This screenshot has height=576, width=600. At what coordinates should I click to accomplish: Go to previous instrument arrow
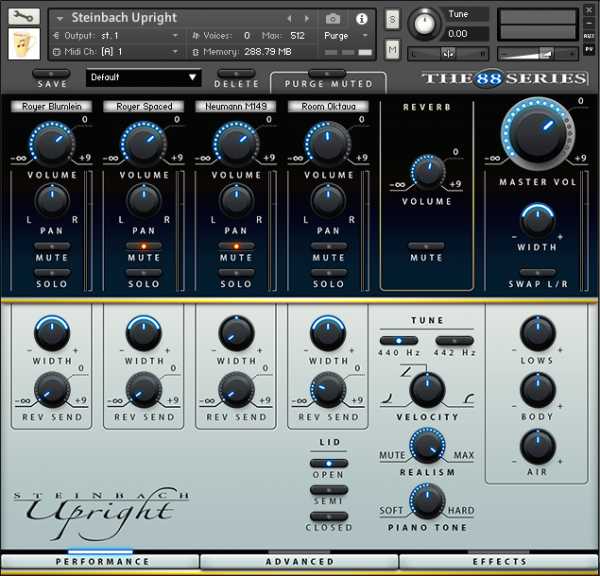[x=289, y=18]
